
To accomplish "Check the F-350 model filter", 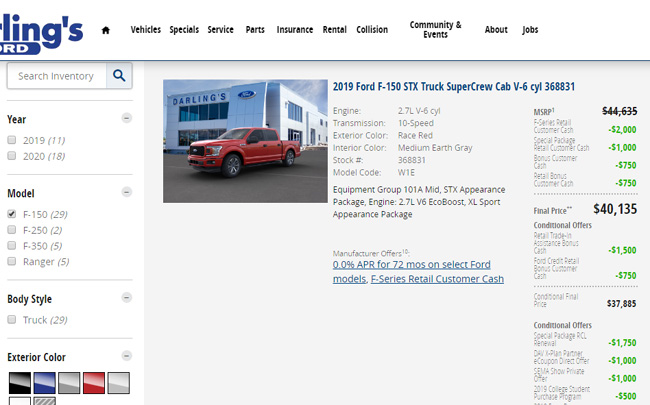I will [12, 245].
